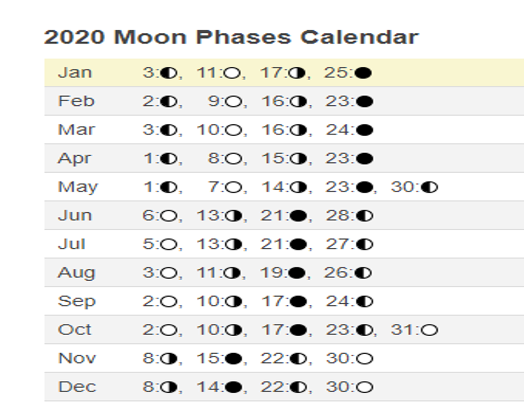Select the Oct month label
Screen dimensions: 524x420
(x=75, y=330)
